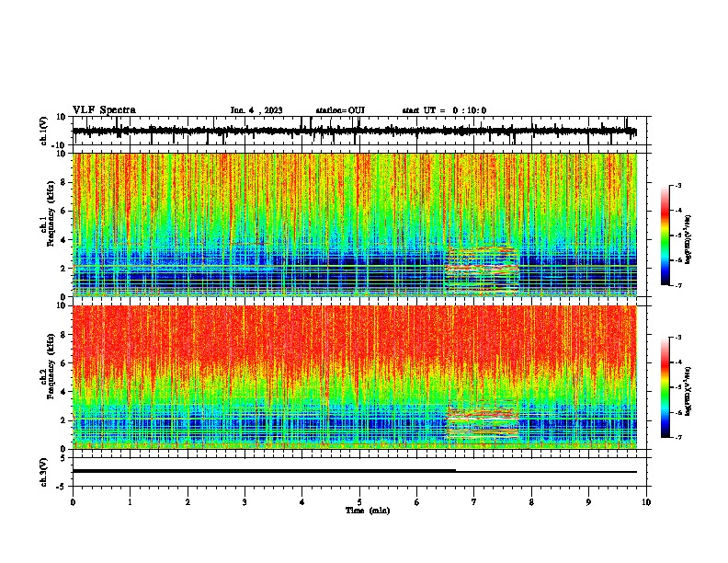Click the "ch.1(V)" waveform axis label
Viewport: 728px width, 563px height.
[x=44, y=131]
